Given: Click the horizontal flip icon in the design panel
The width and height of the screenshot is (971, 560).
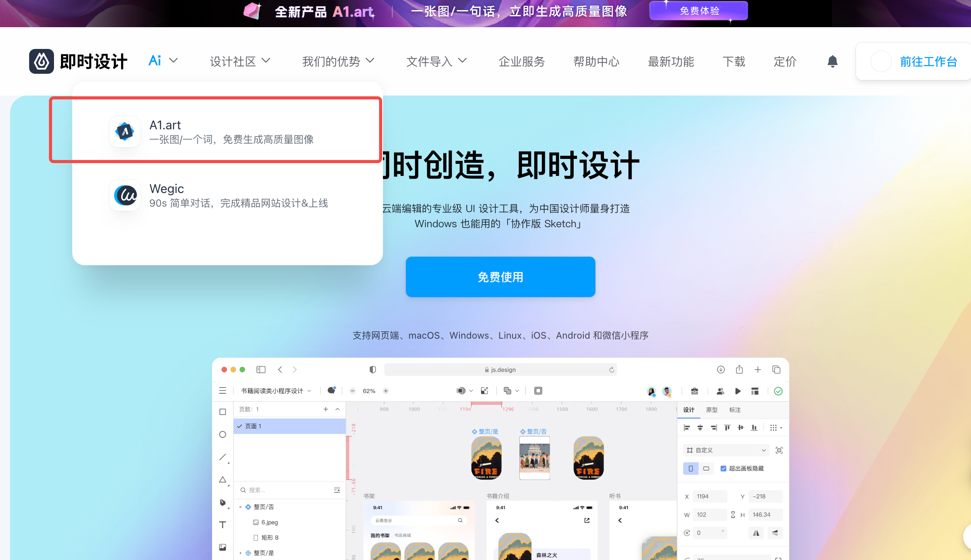Looking at the screenshot, I should pyautogui.click(x=756, y=533).
